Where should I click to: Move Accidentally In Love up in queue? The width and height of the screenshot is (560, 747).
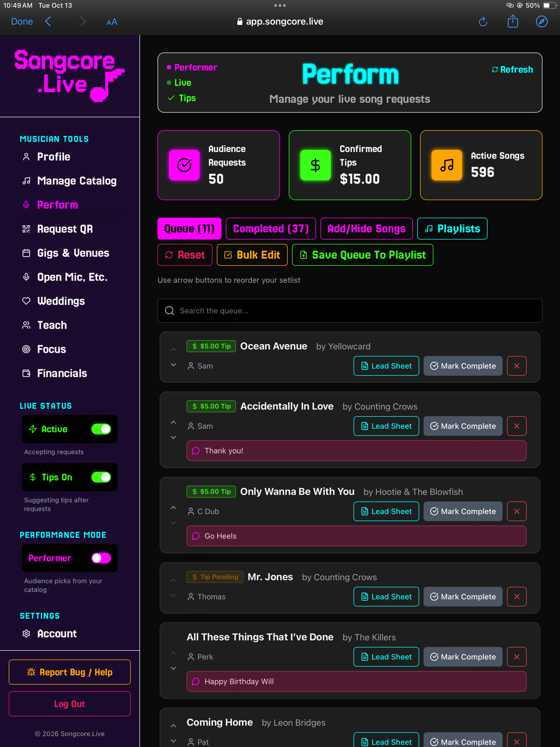click(x=173, y=422)
